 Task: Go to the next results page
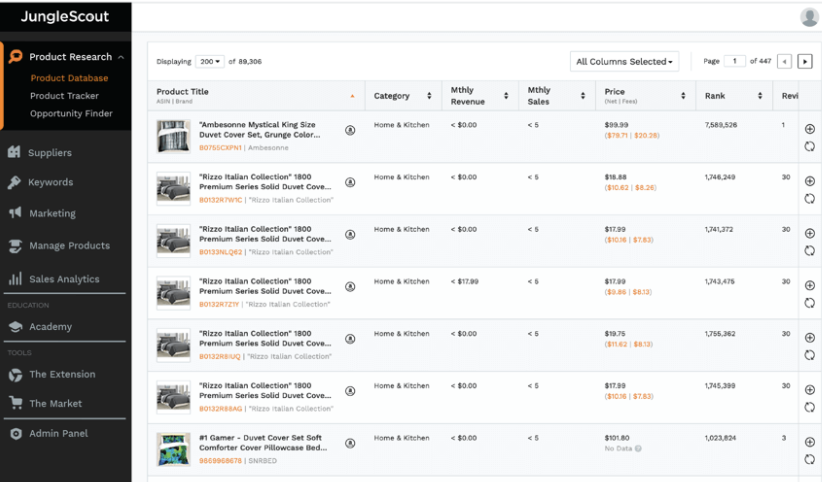[805, 61]
